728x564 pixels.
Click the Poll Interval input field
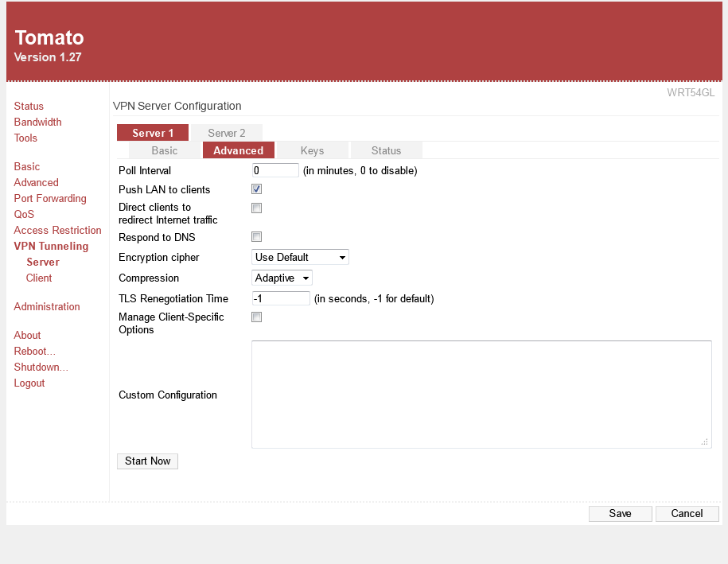click(275, 170)
